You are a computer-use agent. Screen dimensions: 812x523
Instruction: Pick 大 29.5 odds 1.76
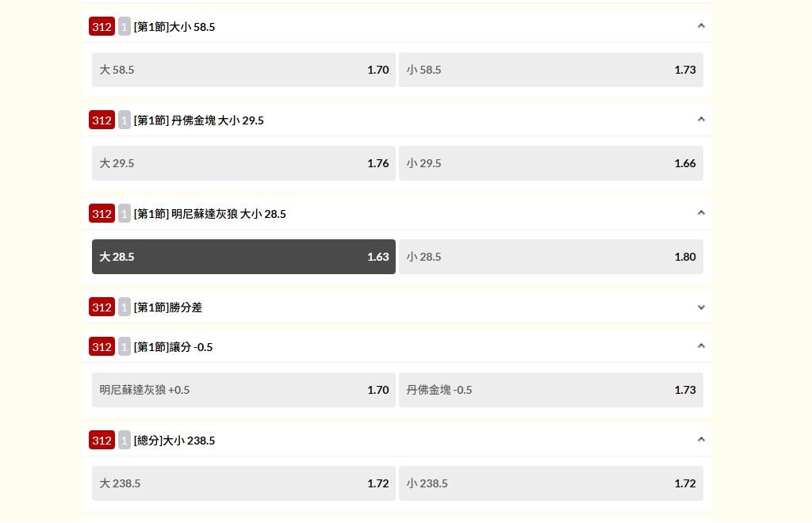[x=243, y=163]
